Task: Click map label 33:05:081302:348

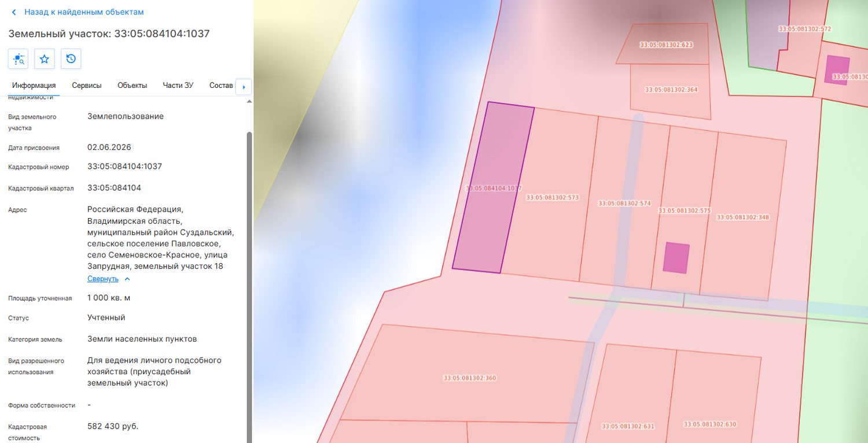Action: (742, 217)
